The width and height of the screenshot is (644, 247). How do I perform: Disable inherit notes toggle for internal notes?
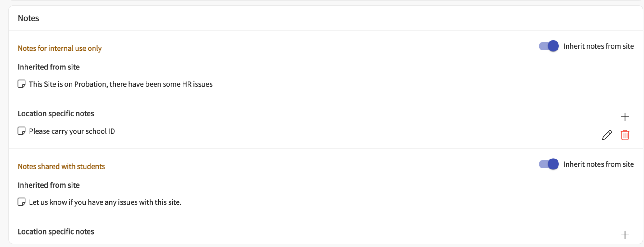coord(549,46)
